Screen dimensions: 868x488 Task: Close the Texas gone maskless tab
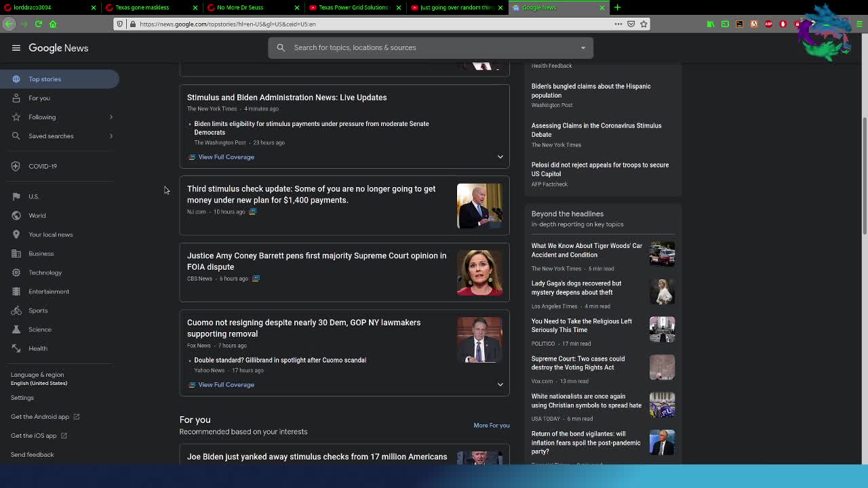coord(195,7)
